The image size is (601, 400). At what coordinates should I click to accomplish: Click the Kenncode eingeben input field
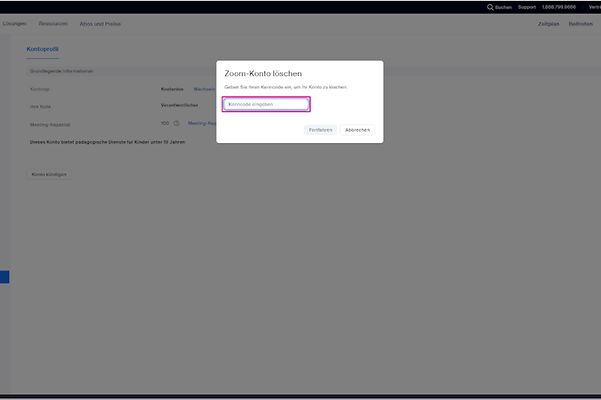[266, 104]
